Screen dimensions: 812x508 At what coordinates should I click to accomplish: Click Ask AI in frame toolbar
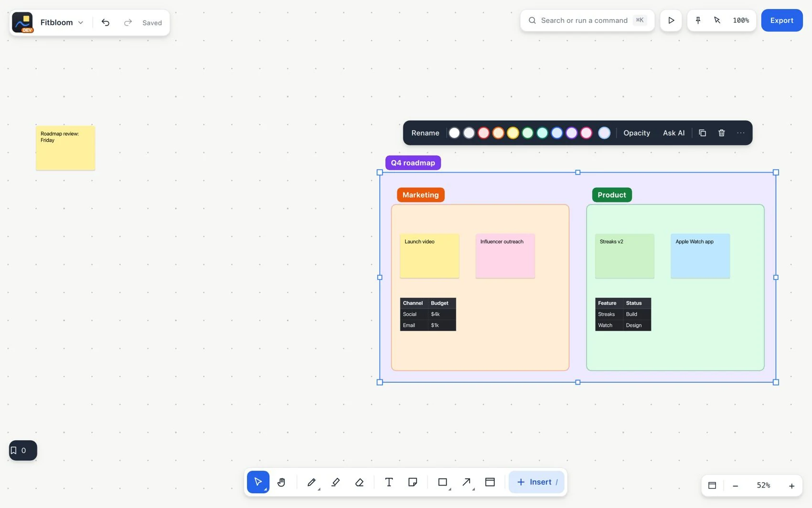pyautogui.click(x=673, y=133)
